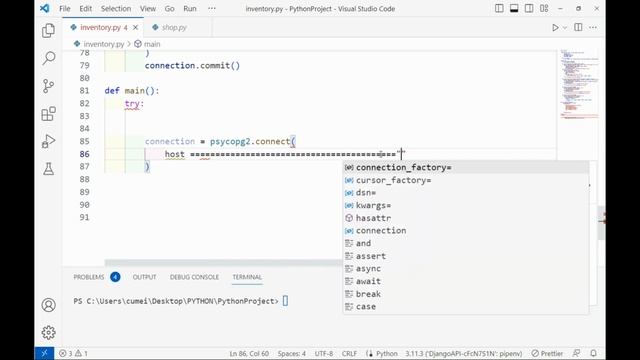Click the editor horizontal scrollbar

click(x=223, y=262)
